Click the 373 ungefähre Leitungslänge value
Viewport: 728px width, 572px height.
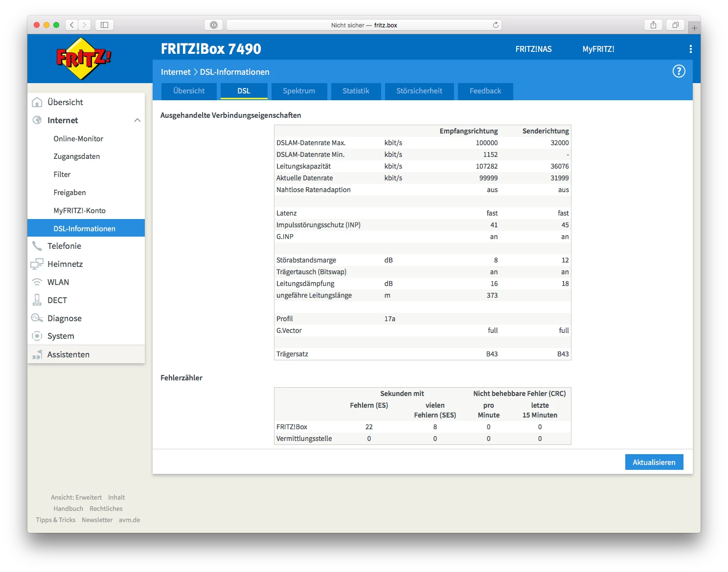pyautogui.click(x=492, y=295)
